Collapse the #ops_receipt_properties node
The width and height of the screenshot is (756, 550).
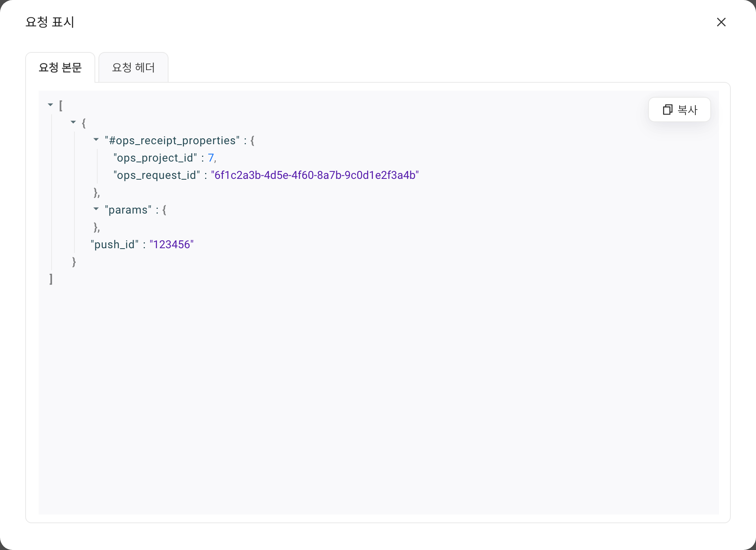96,139
